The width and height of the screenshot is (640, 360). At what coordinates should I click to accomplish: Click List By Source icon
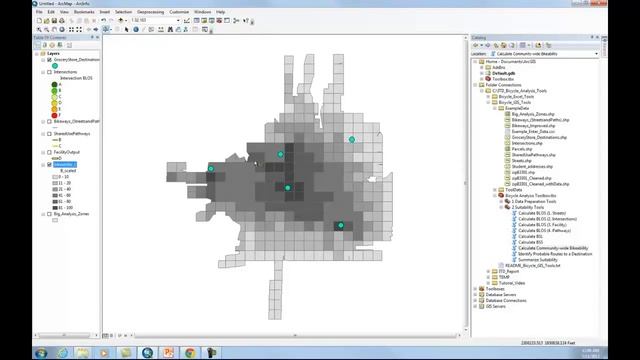[45, 45]
